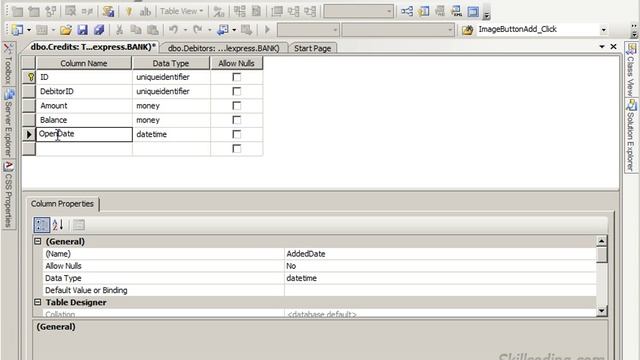Open the Toolbox side tab

[x=8, y=63]
